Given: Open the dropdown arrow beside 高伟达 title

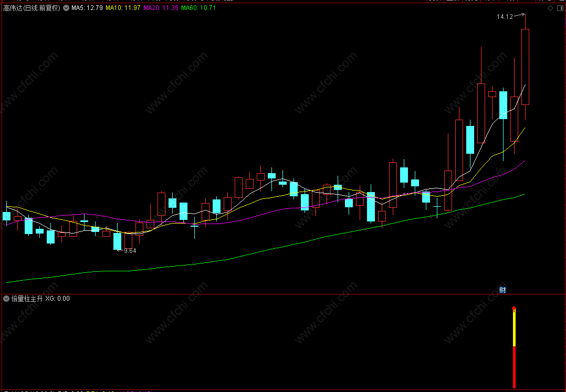Looking at the screenshot, I should click(66, 8).
